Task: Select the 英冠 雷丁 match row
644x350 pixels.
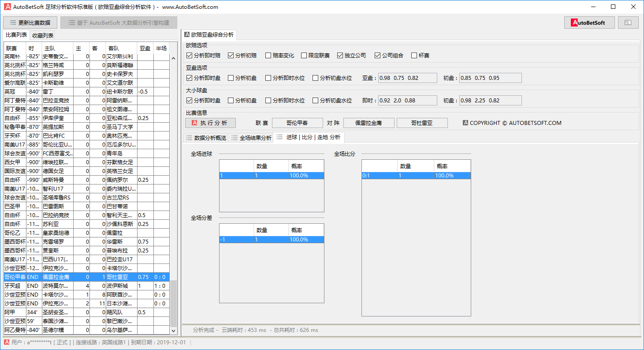Action: point(86,91)
